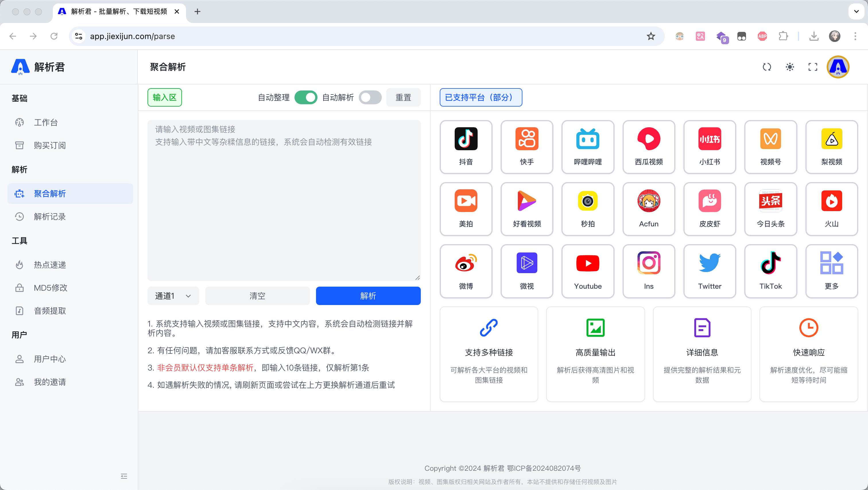Open the AdBlock Plus extension icon
The image size is (868, 490).
(762, 36)
